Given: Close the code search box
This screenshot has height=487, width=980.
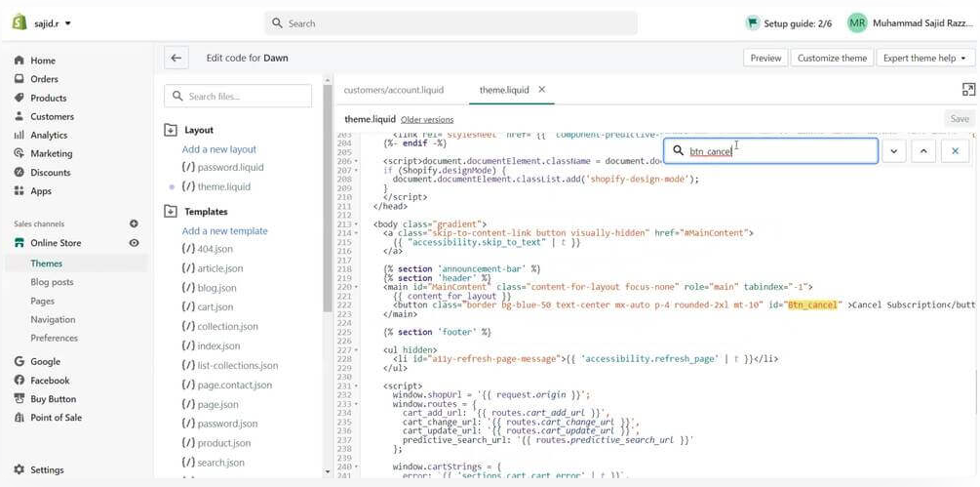Looking at the screenshot, I should pyautogui.click(x=955, y=151).
